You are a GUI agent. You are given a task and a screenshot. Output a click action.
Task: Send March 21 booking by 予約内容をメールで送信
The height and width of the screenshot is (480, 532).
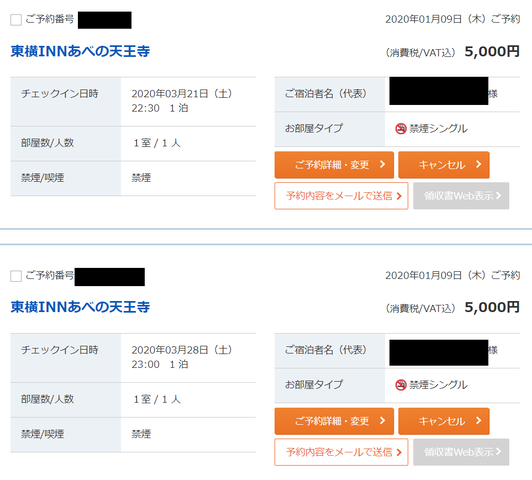(x=341, y=196)
